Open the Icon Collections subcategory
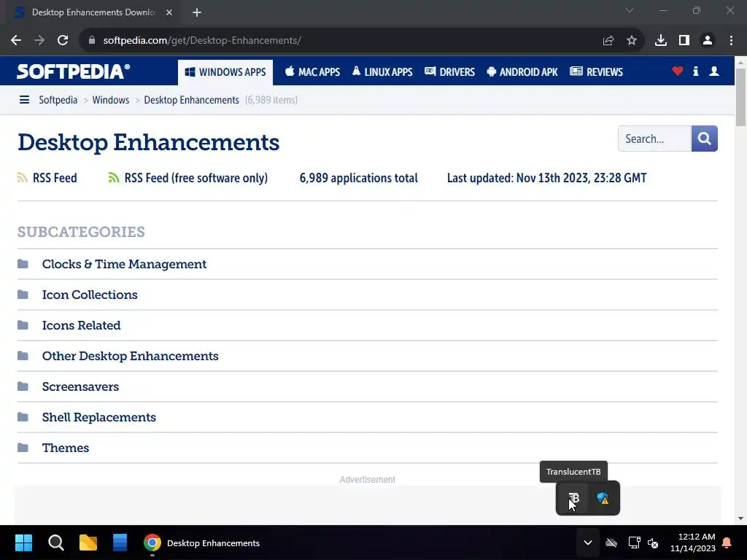Screen dimensions: 747x560 pos(90,295)
